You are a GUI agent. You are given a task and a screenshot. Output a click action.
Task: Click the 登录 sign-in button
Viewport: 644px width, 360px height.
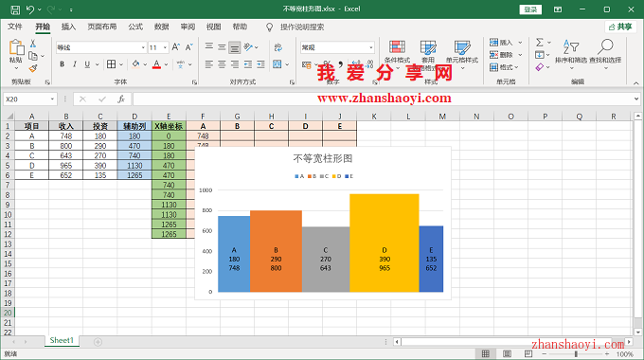(530, 9)
